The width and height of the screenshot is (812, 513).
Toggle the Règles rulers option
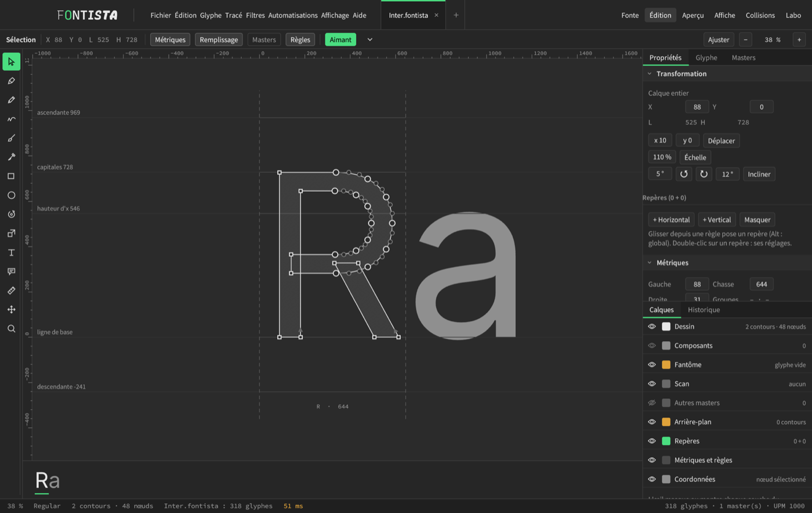click(x=300, y=39)
